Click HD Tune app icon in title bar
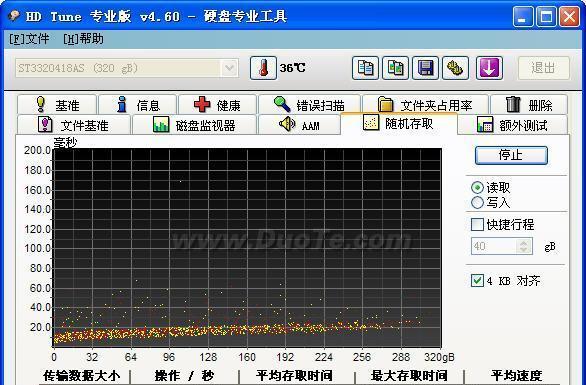The width and height of the screenshot is (586, 385). coord(14,16)
